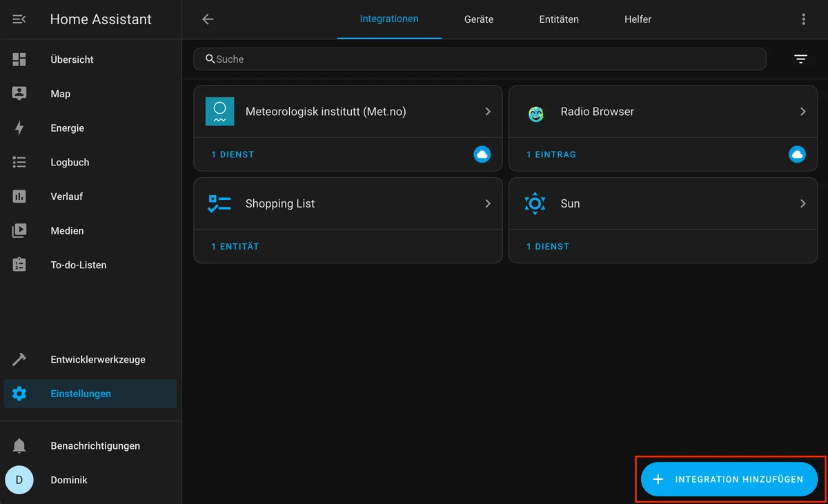Expand the Meteorologisk institutt card chevron
Screen dimensions: 828x504
pos(488,112)
